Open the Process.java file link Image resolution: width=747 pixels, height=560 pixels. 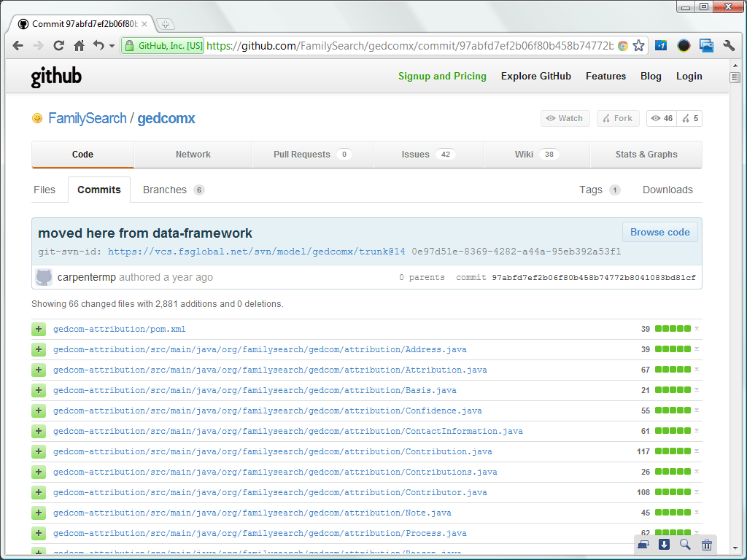260,534
